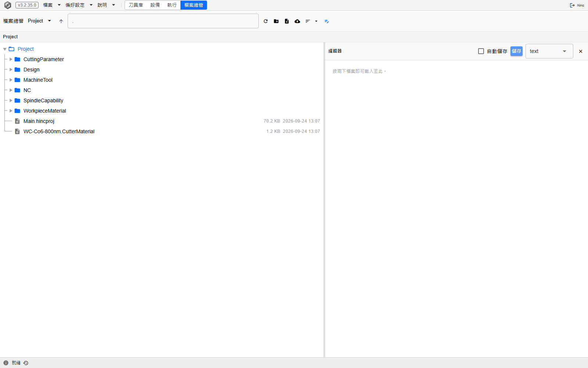Go up one folder level arrow
Screen dimensions: 588x368
point(61,21)
